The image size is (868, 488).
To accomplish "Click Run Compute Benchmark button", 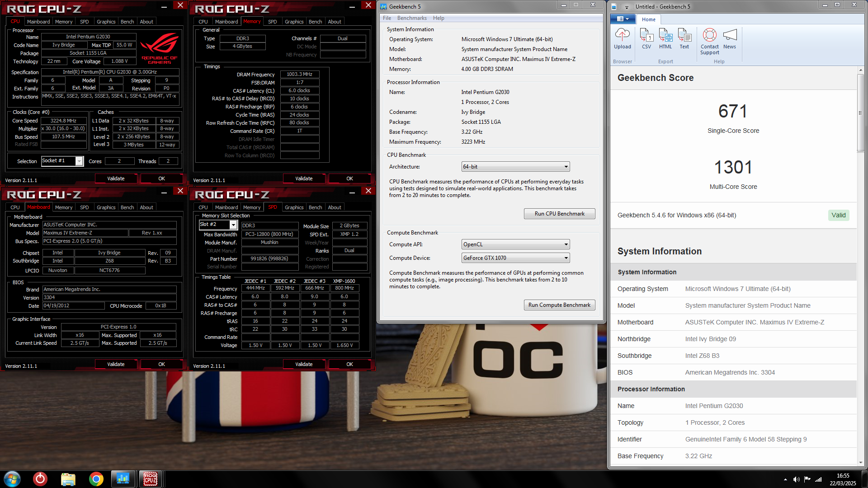I will click(559, 305).
